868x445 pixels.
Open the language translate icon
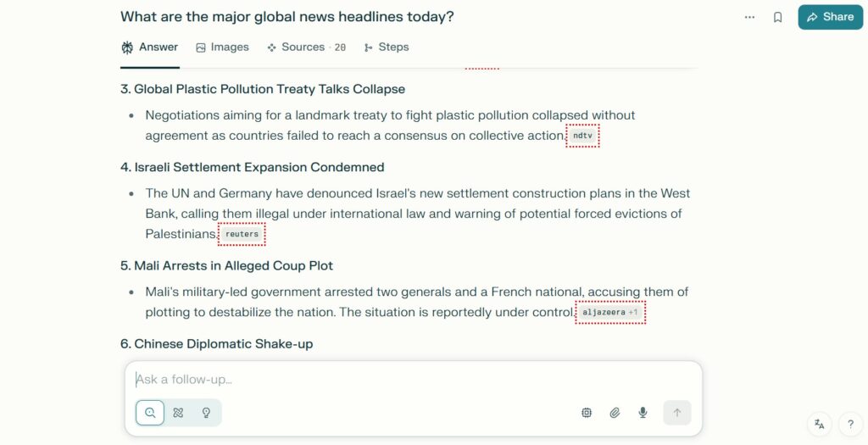pos(820,425)
